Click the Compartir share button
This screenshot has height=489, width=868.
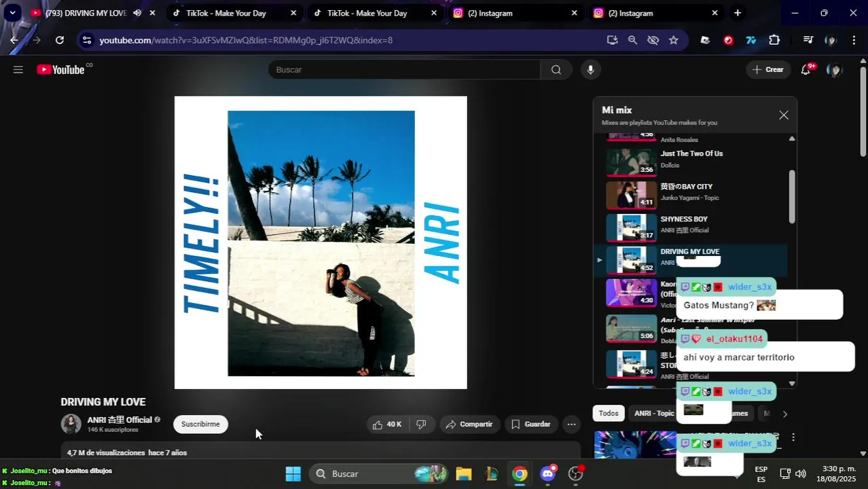pyautogui.click(x=469, y=424)
